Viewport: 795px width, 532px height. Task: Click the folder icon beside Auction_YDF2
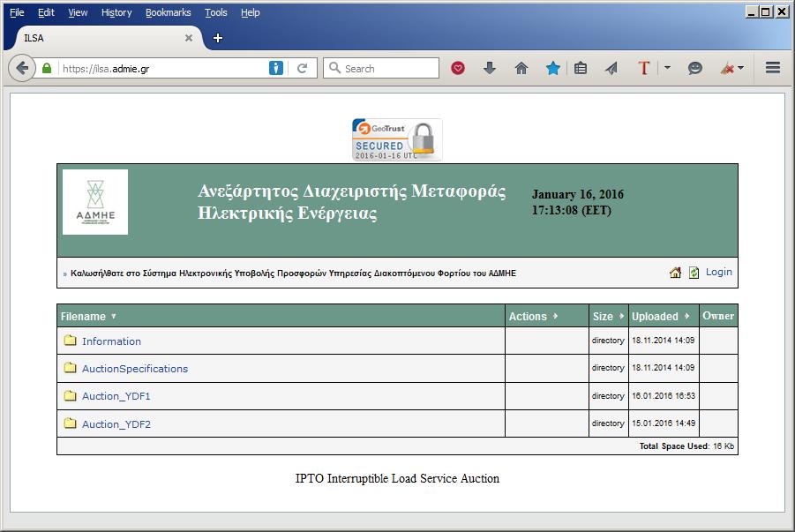[70, 423]
